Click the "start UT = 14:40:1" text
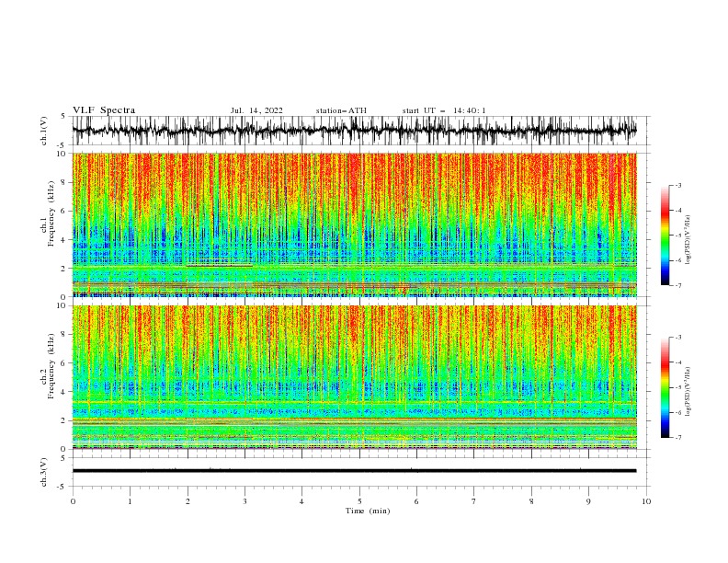The height and width of the screenshot is (563, 728). [444, 110]
